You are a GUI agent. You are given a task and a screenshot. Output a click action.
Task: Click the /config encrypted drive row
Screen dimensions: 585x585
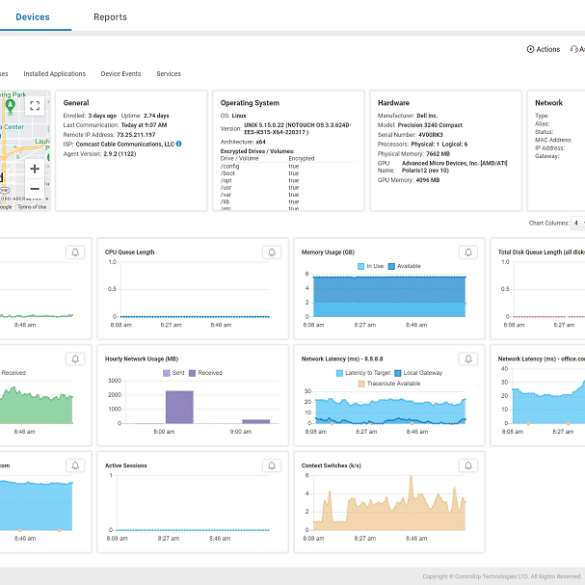click(288, 166)
